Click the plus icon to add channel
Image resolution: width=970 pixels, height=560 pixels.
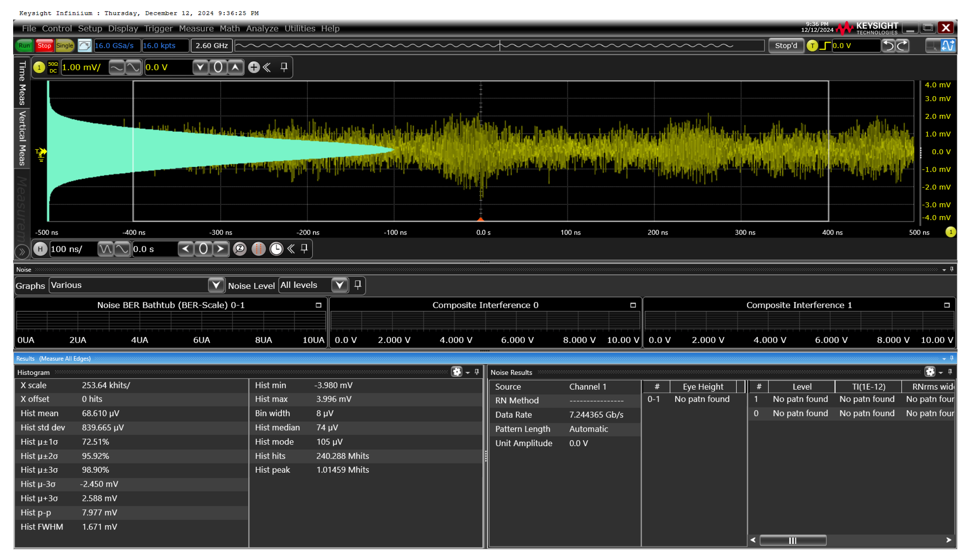pos(253,67)
